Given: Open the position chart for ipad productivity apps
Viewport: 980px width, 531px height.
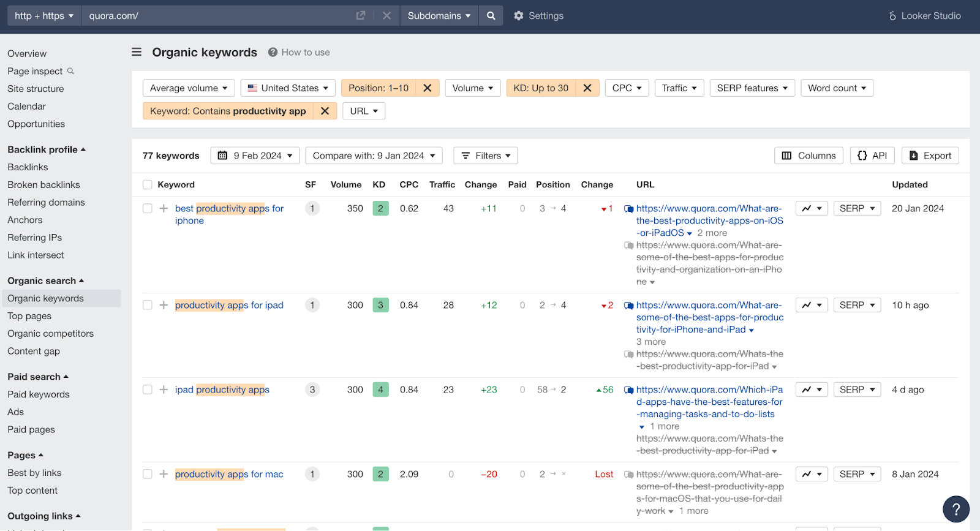Looking at the screenshot, I should coord(812,390).
